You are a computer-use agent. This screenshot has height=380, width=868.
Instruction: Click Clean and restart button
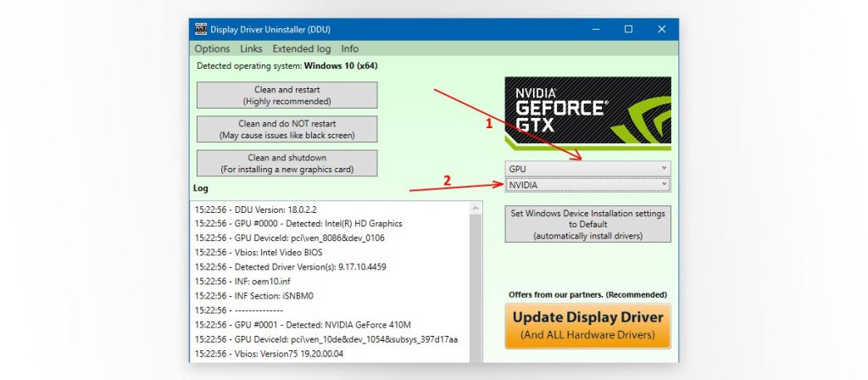287,95
